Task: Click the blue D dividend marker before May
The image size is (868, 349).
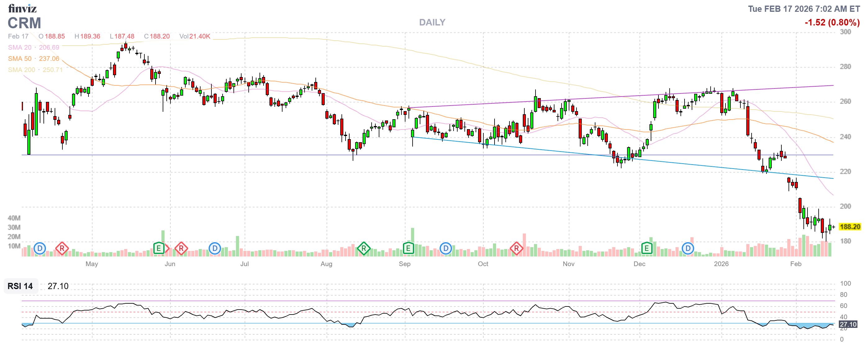Action: pyautogui.click(x=40, y=249)
